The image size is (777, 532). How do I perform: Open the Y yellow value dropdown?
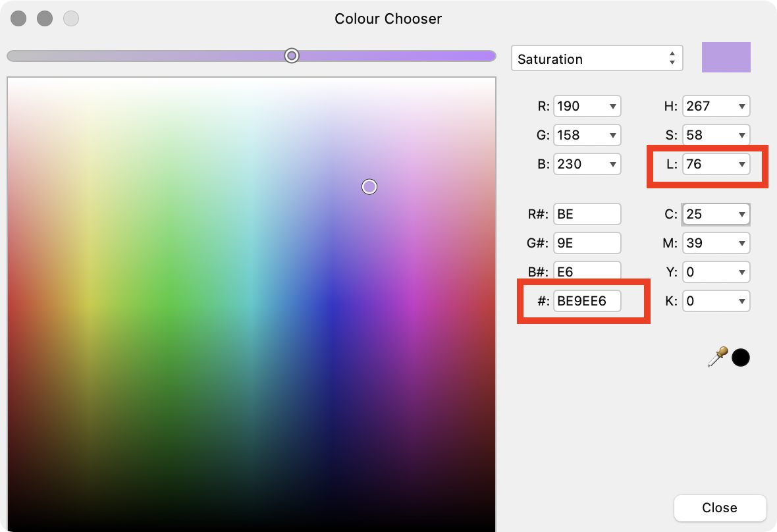(x=743, y=272)
